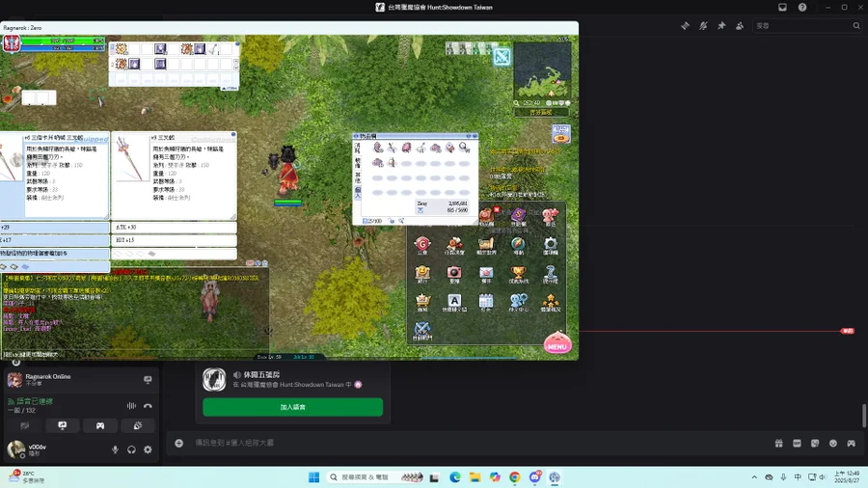Screen dimensions: 868x488
Task: Open apps gamepad icon in message bar
Action: click(852, 444)
